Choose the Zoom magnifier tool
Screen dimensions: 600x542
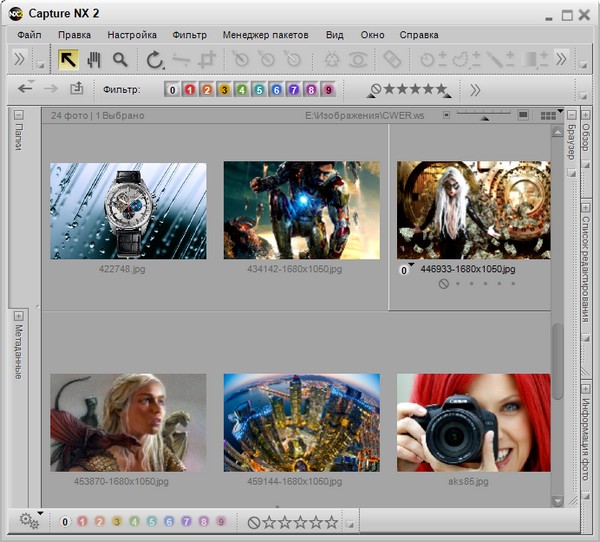pyautogui.click(x=120, y=60)
